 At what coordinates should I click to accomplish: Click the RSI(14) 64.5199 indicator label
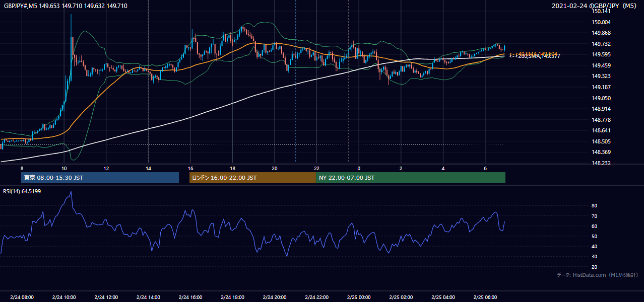[x=22, y=191]
